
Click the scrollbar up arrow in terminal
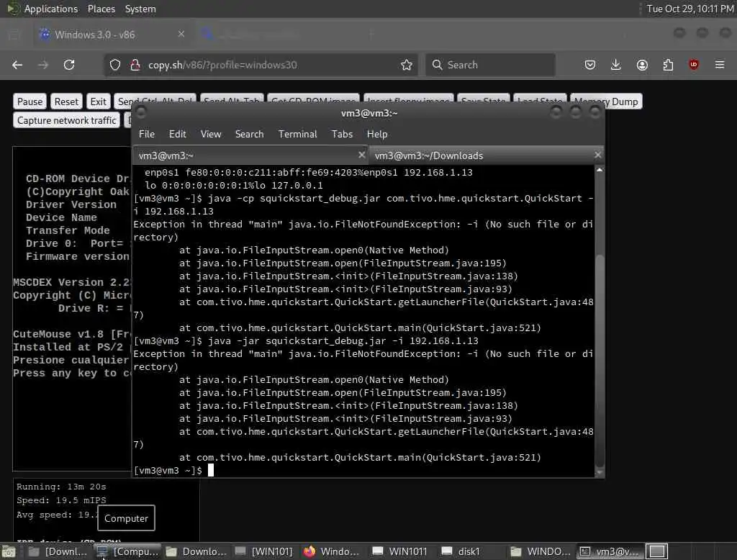click(x=600, y=170)
